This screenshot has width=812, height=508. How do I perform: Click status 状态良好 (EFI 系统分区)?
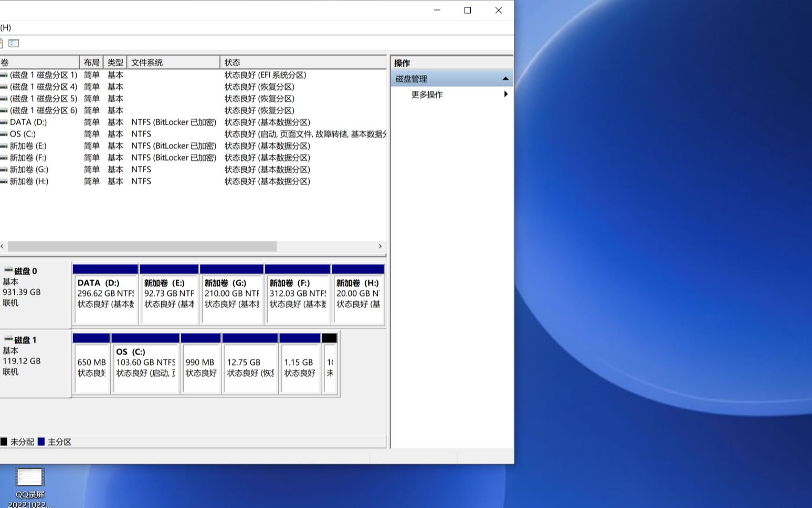tap(266, 75)
